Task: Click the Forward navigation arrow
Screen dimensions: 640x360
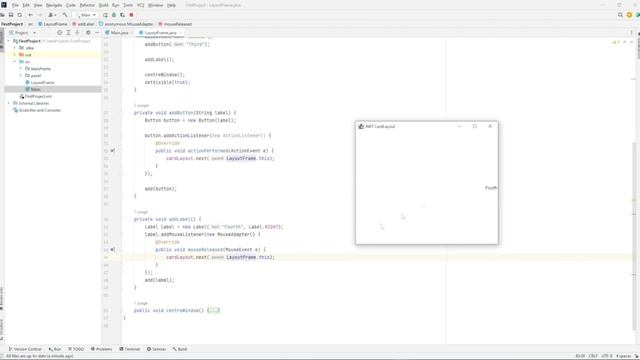Action: 40,15
